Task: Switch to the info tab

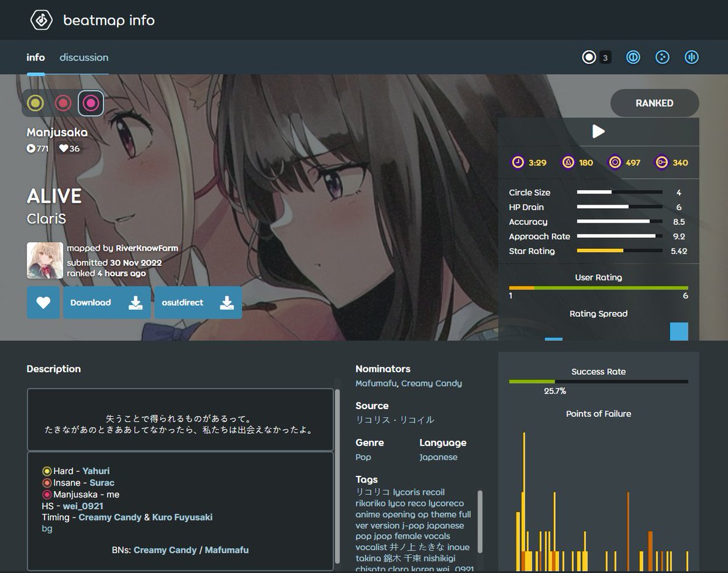Action: click(36, 57)
